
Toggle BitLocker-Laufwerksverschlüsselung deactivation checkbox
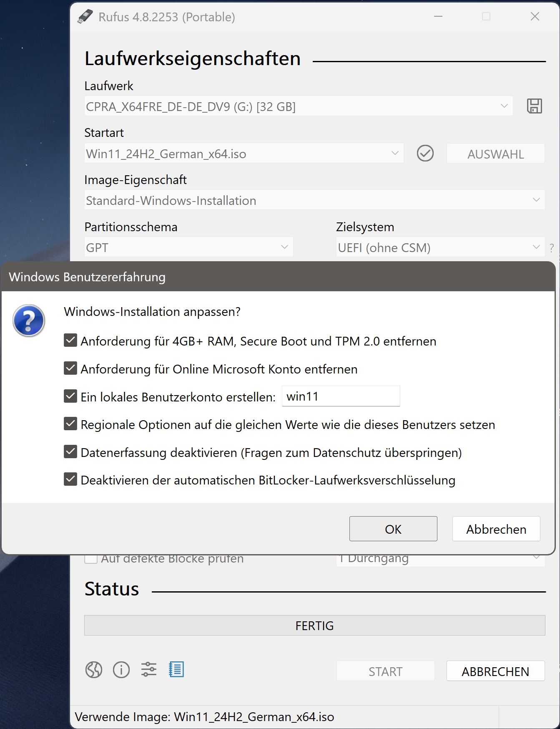(x=70, y=479)
